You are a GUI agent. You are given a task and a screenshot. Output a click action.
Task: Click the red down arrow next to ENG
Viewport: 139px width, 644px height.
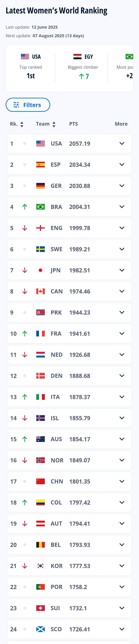pyautogui.click(x=25, y=228)
